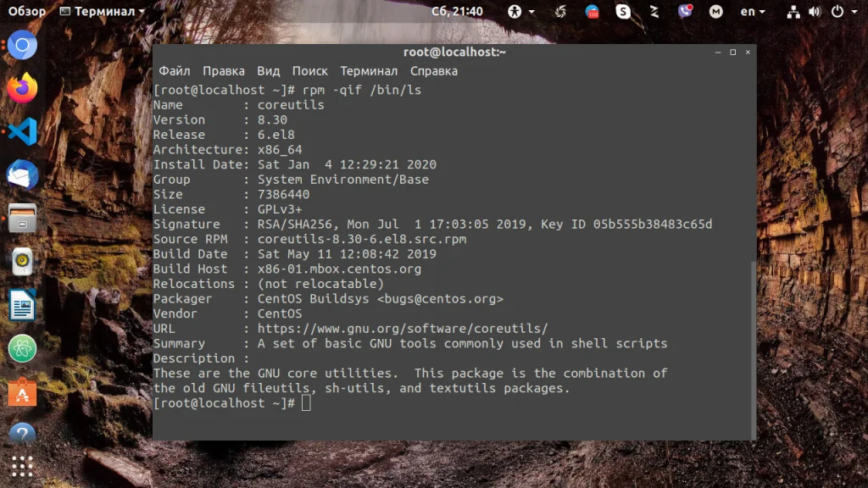Close the terminal window
This screenshot has width=868, height=488.
point(748,52)
